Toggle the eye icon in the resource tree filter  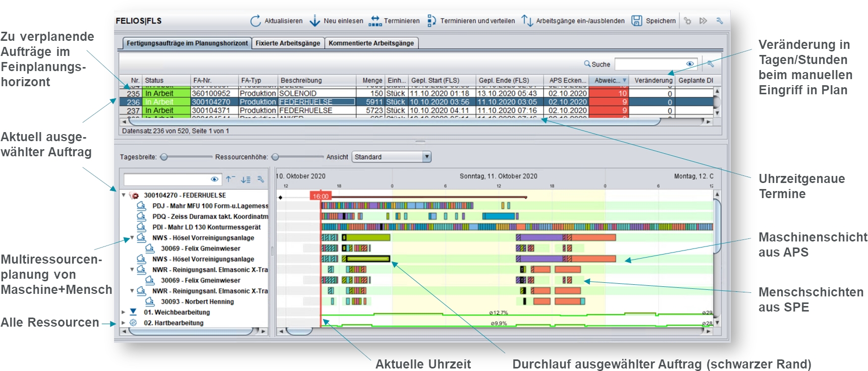coord(214,179)
